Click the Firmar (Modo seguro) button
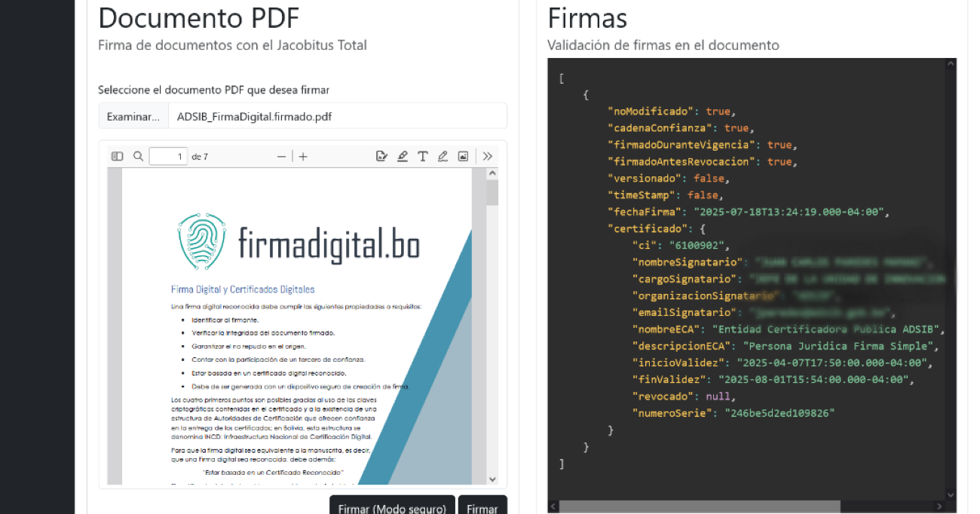Image resolution: width=980 pixels, height=514 pixels. [392, 507]
